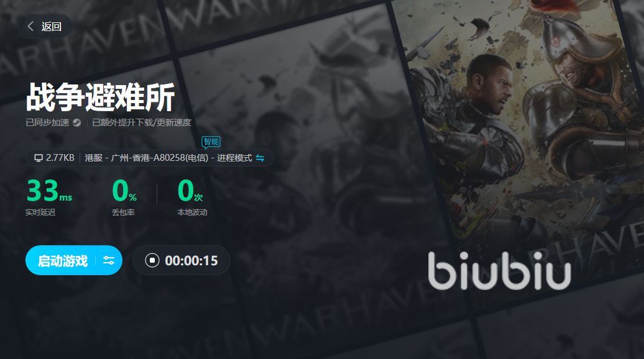Click 已额外提升下载/更新速度 status text

pos(142,122)
